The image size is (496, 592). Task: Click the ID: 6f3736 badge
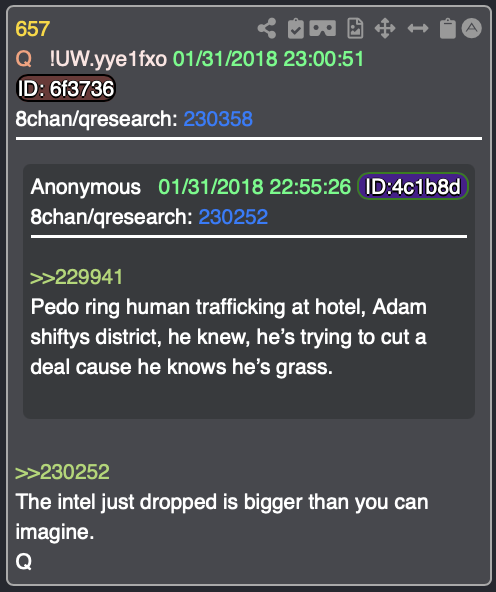66,89
